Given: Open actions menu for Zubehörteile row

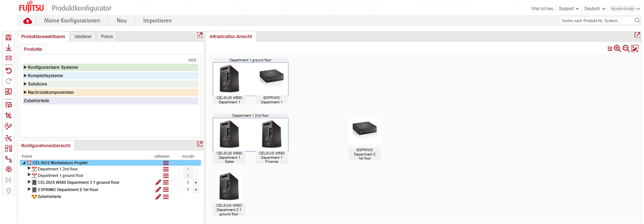Looking at the screenshot, I should click(166, 197).
